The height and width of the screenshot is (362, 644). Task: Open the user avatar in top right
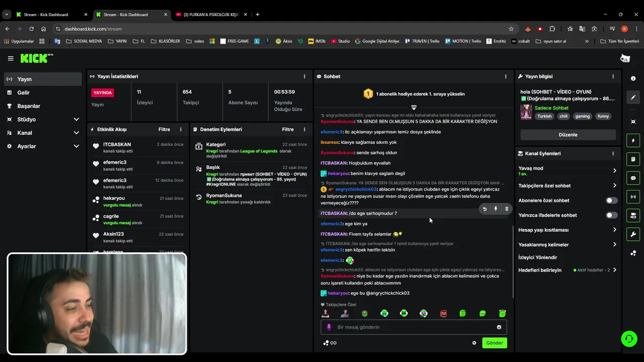[x=625, y=58]
